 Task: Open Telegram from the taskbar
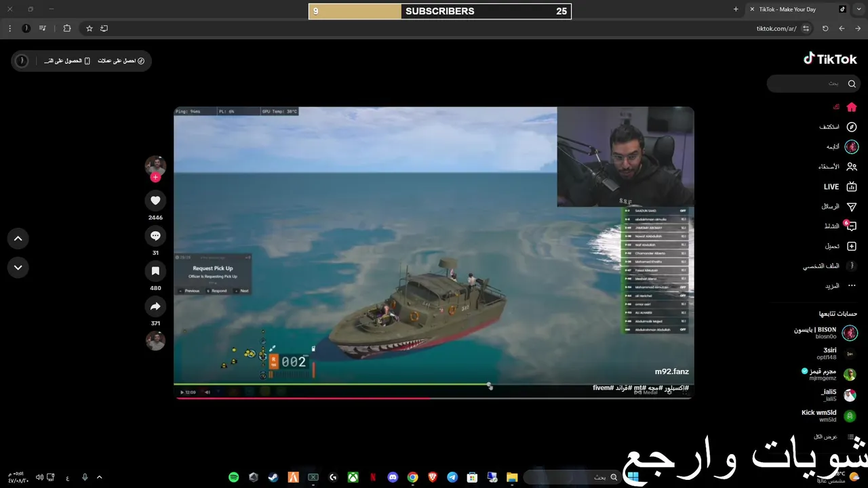[x=452, y=477]
